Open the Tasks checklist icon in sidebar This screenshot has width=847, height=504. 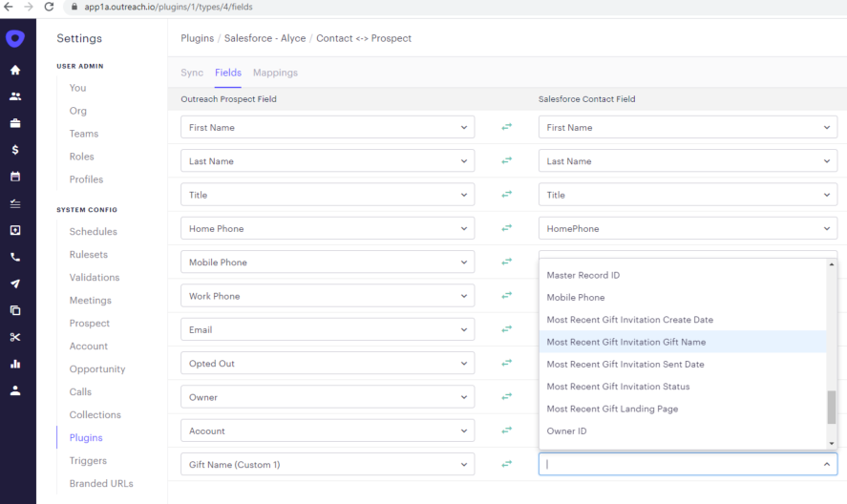coord(15,203)
